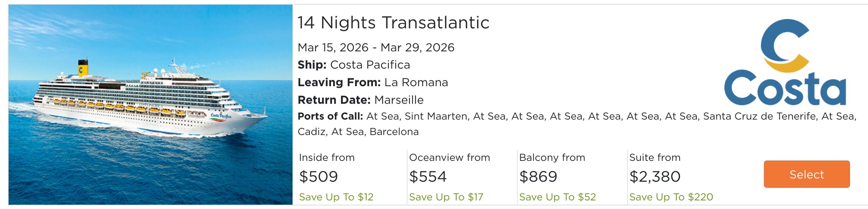Click the Costa cruise line logo

click(785, 62)
